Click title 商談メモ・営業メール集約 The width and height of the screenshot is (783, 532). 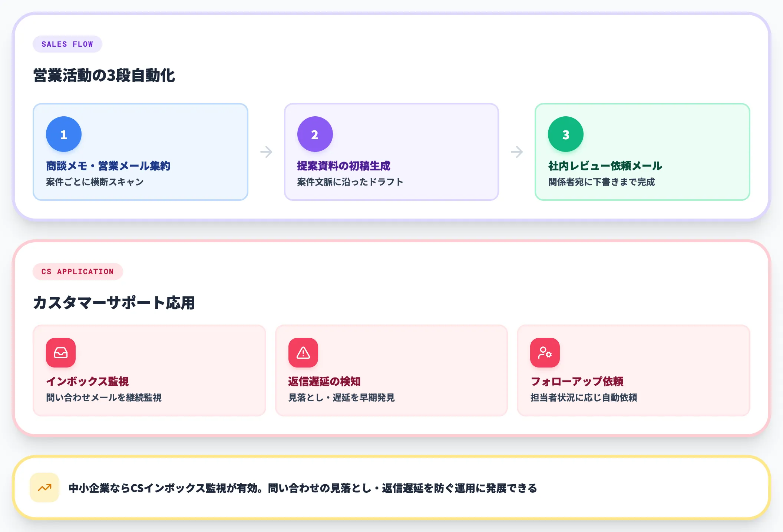pyautogui.click(x=108, y=166)
